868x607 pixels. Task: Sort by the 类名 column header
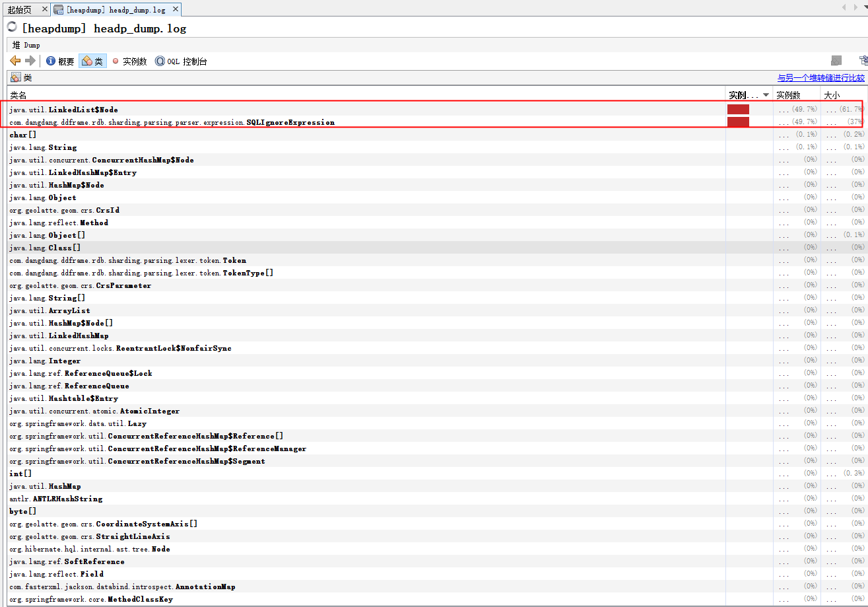[x=366, y=95]
